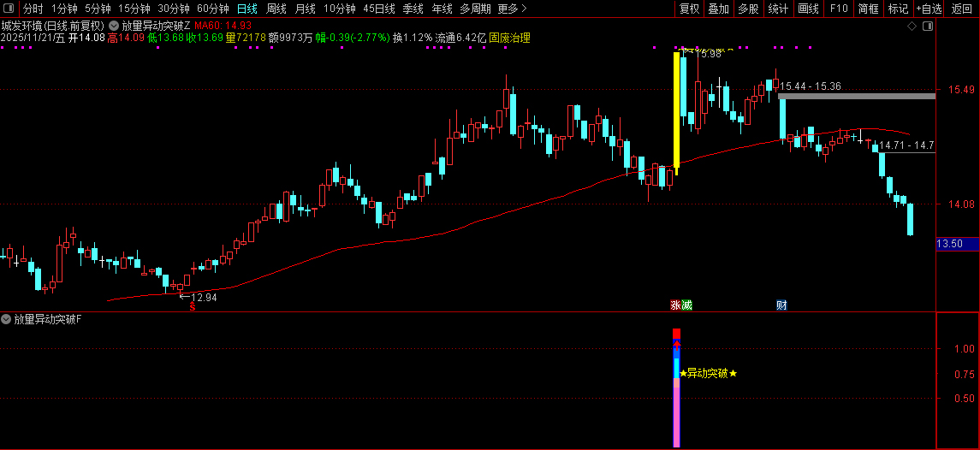Click the 15.49 price axis label

[x=961, y=90]
